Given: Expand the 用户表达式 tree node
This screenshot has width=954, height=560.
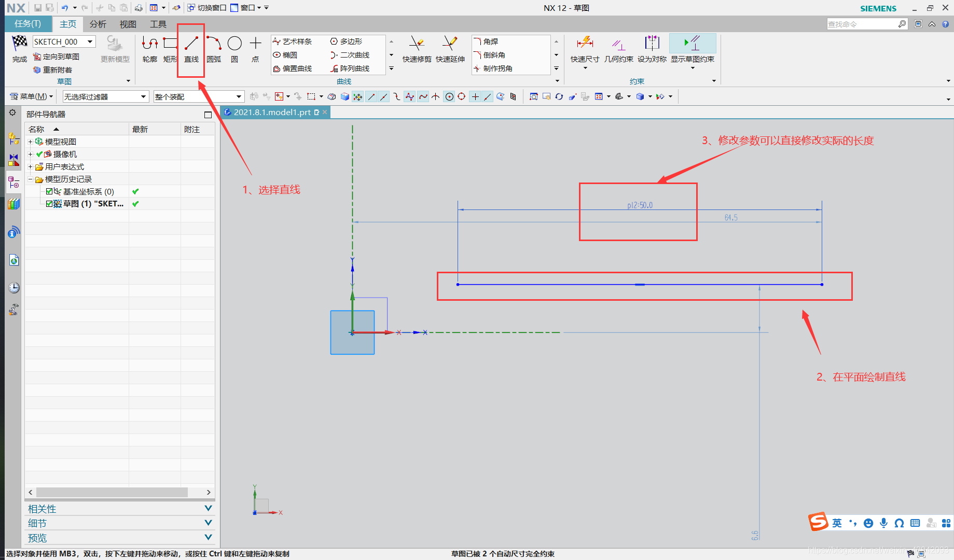Looking at the screenshot, I should [30, 166].
